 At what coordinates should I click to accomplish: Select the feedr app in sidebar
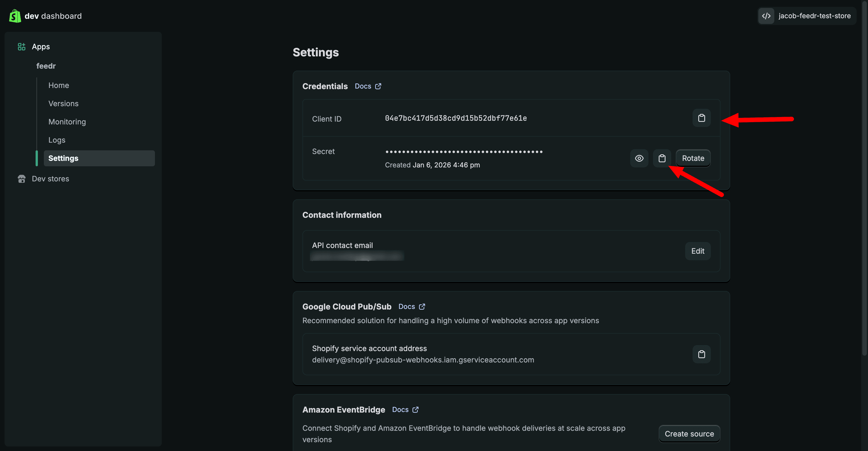[46, 66]
